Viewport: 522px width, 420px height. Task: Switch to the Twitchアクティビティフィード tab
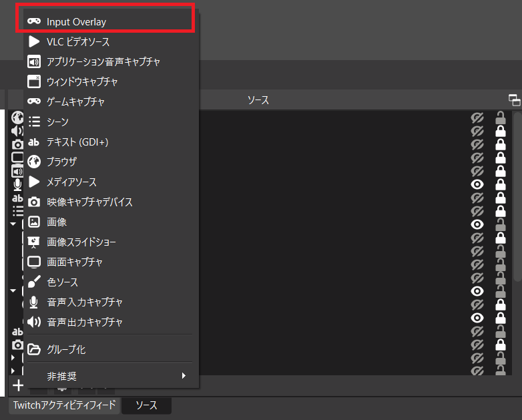tap(64, 405)
